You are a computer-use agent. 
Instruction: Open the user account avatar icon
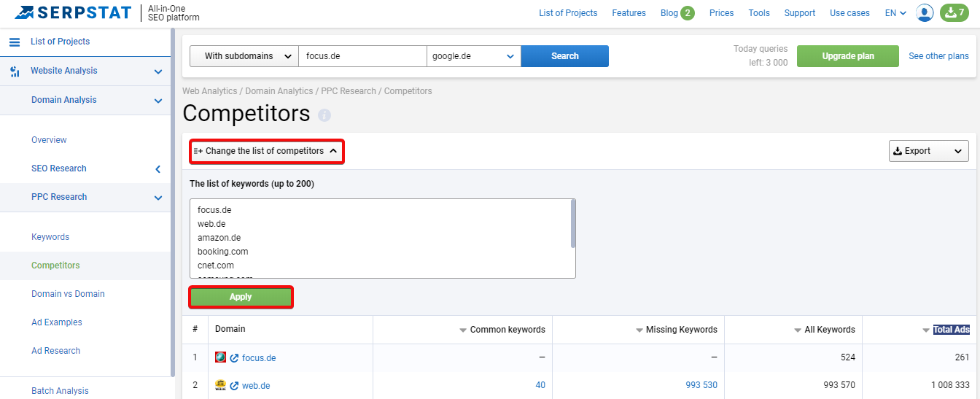click(925, 12)
